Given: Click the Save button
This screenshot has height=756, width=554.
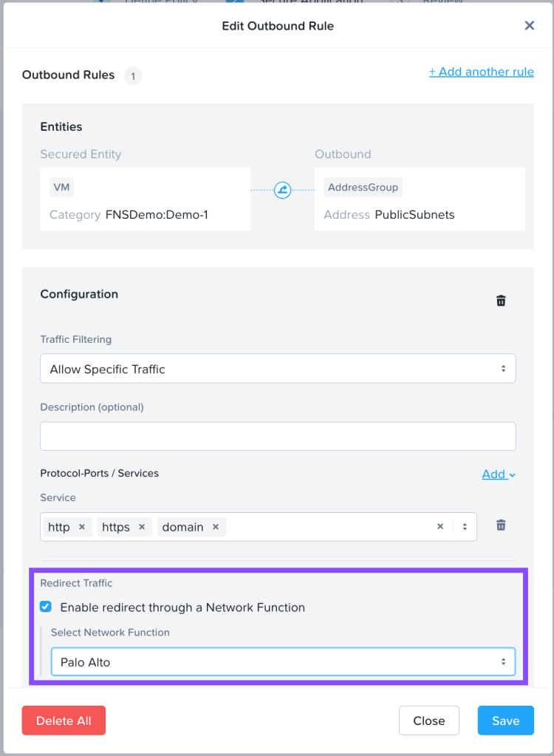Looking at the screenshot, I should (505, 721).
